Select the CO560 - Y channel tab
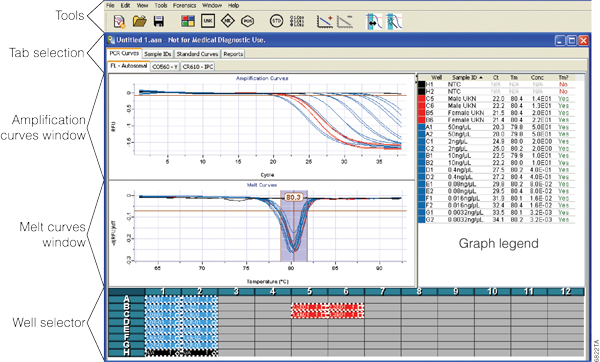 (165, 67)
